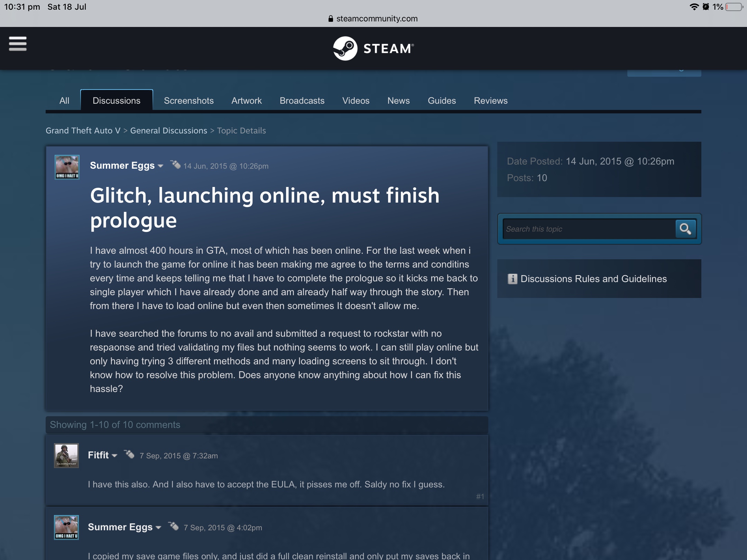747x560 pixels.
Task: Click 'Date Posted: 14 Jun, 2015 @ 10:26pm' text
Action: point(591,161)
